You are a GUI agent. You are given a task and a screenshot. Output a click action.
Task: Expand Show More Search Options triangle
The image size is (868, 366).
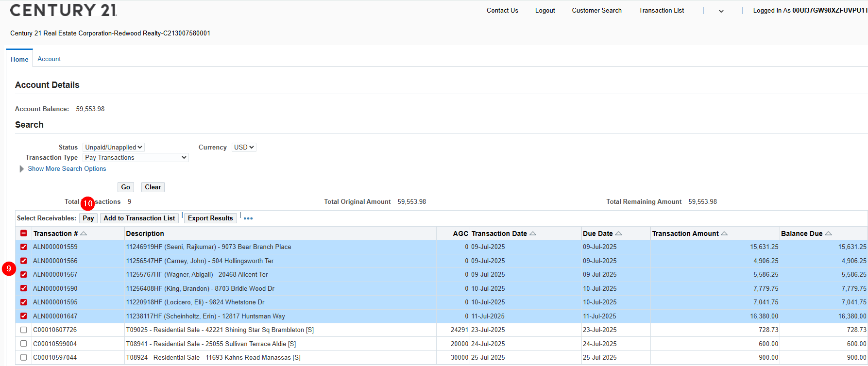coord(21,169)
